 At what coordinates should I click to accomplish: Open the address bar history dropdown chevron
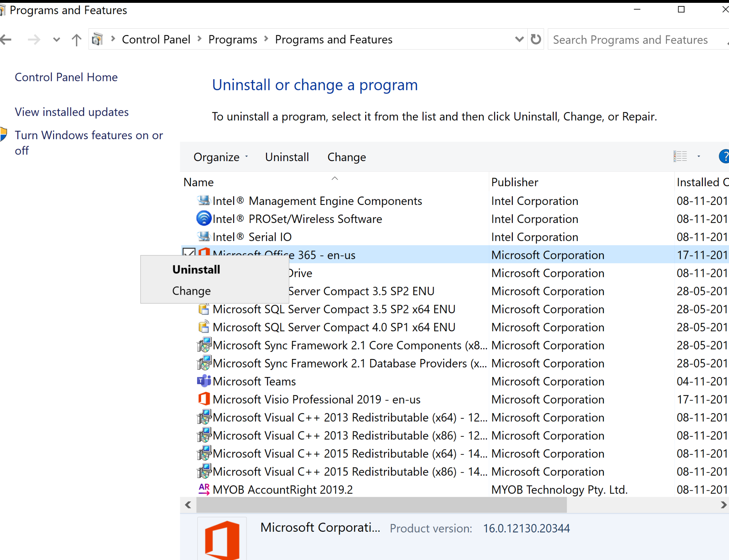[x=519, y=39]
